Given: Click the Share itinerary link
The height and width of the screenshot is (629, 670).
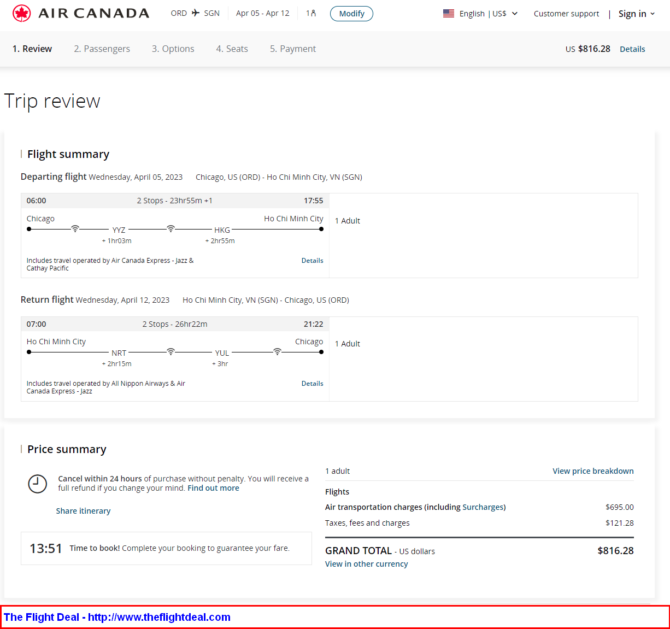Looking at the screenshot, I should click(83, 511).
